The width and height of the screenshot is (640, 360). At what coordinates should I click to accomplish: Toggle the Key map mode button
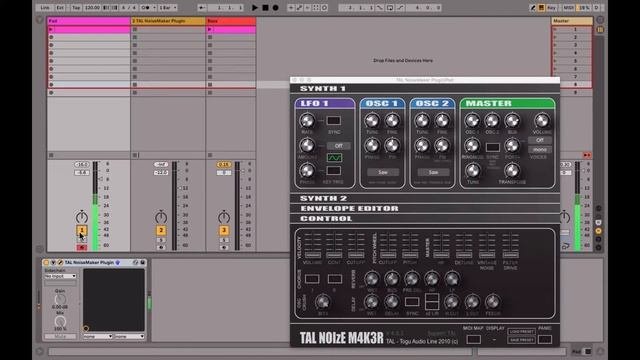coord(551,7)
